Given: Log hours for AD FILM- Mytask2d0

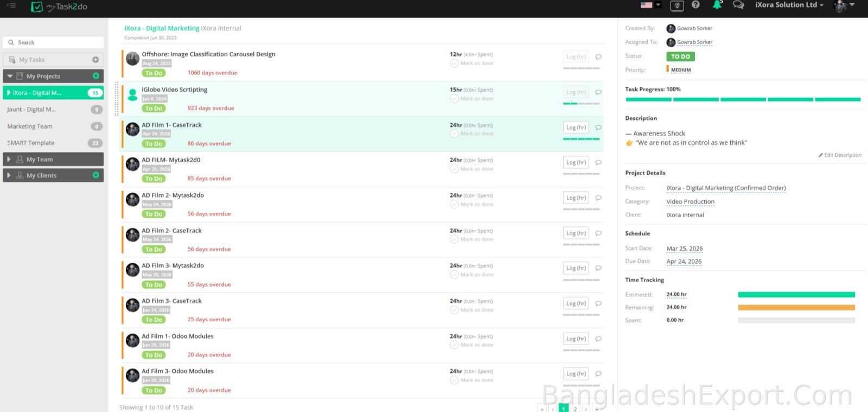Looking at the screenshot, I should pyautogui.click(x=576, y=162).
